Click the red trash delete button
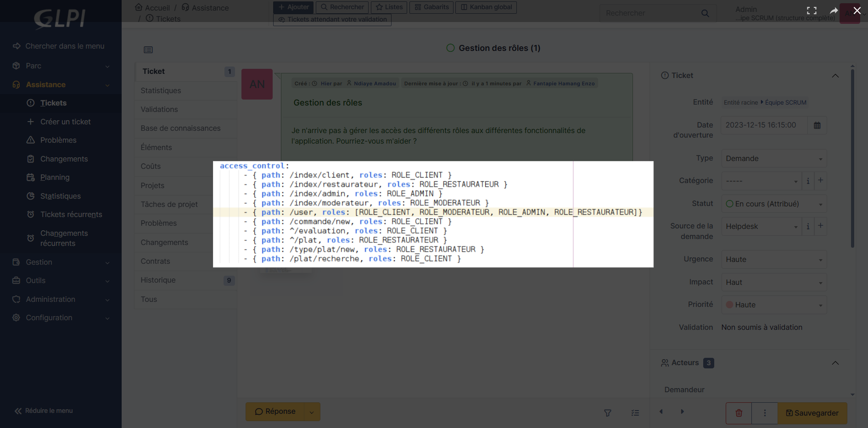Screen dimensions: 868x428 click(739, 413)
